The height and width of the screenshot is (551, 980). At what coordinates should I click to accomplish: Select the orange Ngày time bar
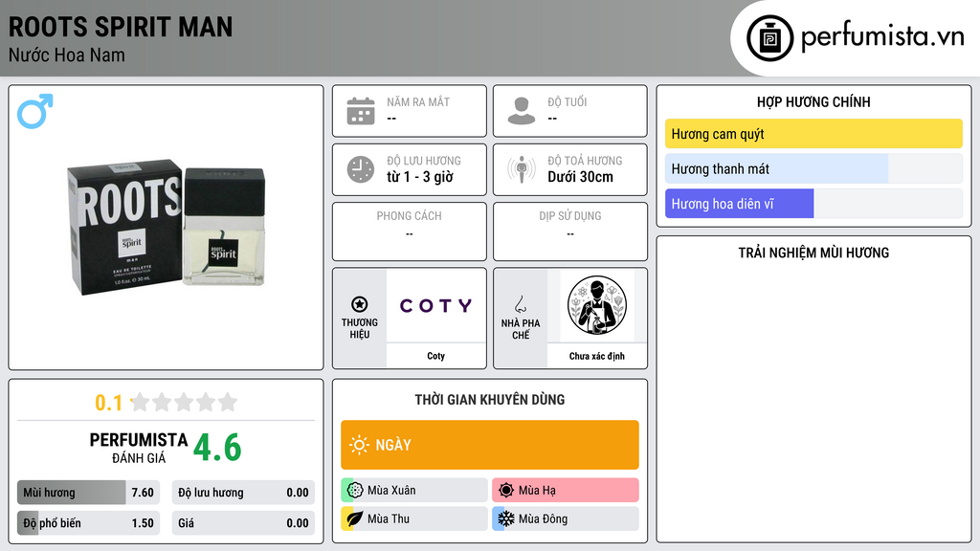[490, 445]
